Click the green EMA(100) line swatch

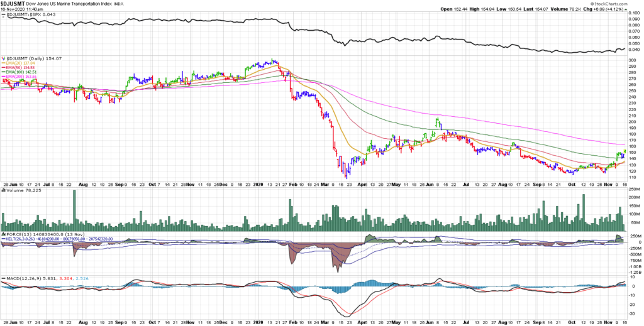4,72
